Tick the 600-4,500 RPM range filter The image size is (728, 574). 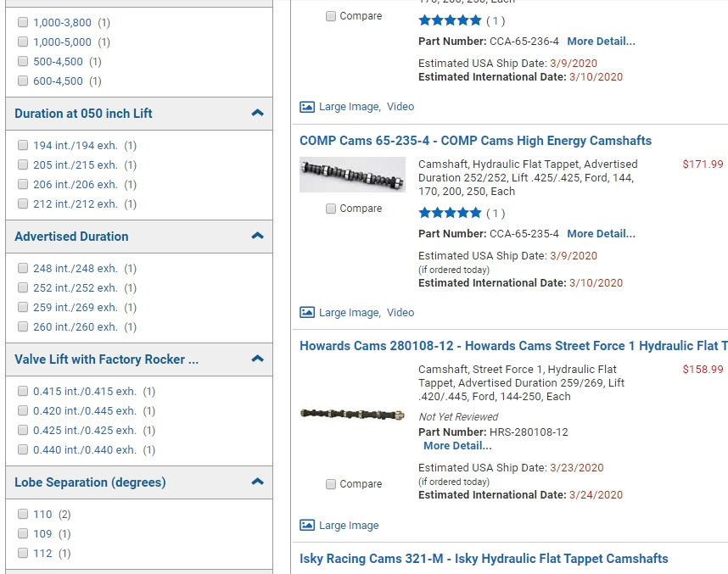(23, 81)
